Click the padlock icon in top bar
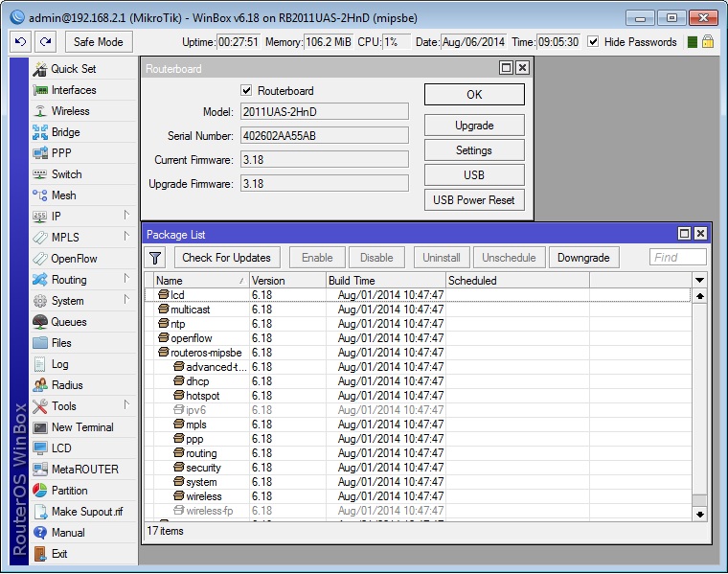 coord(708,41)
